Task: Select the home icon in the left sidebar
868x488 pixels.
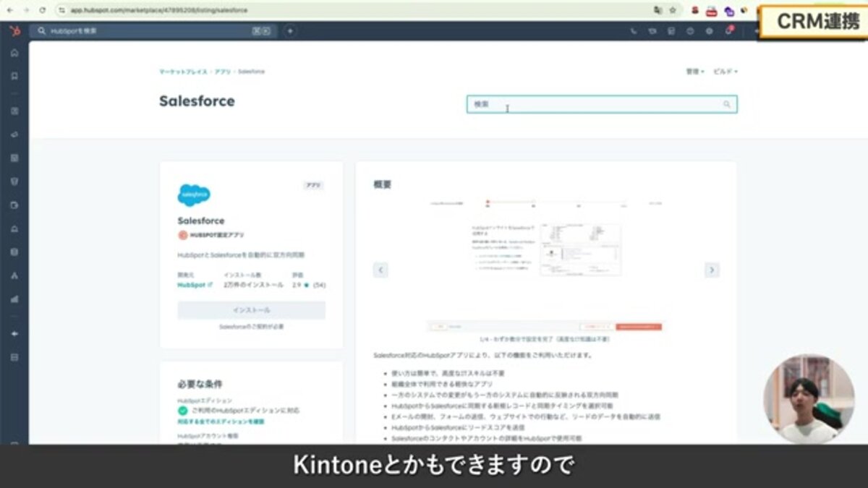Action: pyautogui.click(x=13, y=51)
